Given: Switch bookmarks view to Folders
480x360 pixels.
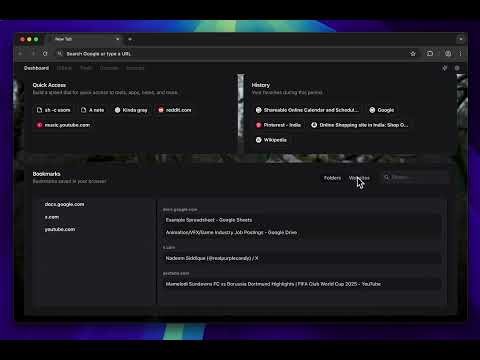Looking at the screenshot, I should (332, 178).
